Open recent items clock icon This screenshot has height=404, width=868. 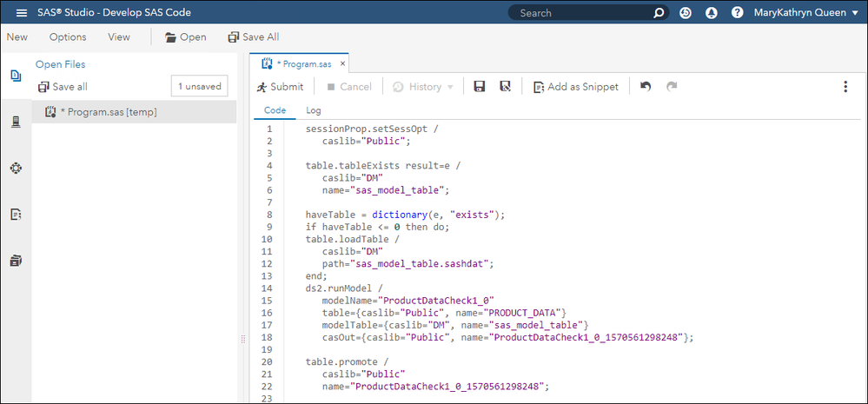pos(686,13)
